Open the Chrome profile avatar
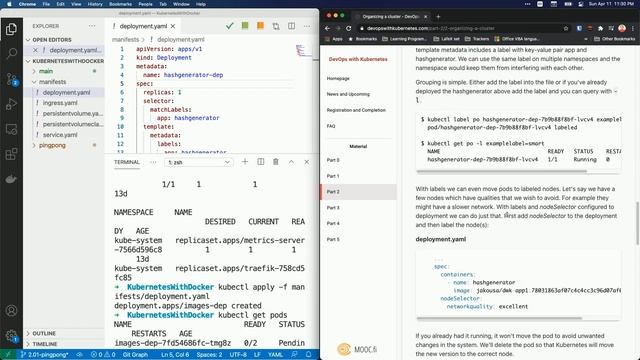Screen dimensions: 640x360 coord(622,28)
